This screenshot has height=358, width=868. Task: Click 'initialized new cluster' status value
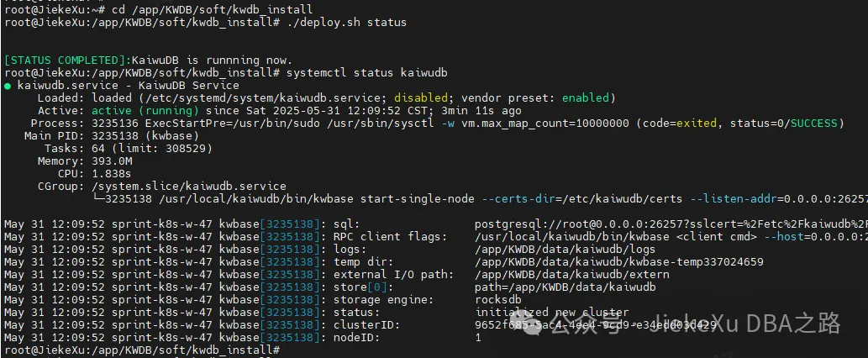click(551, 313)
